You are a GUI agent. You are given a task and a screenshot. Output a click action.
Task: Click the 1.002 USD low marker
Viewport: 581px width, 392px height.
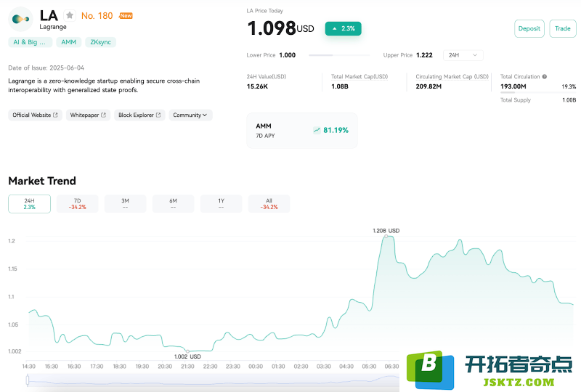pos(187,351)
